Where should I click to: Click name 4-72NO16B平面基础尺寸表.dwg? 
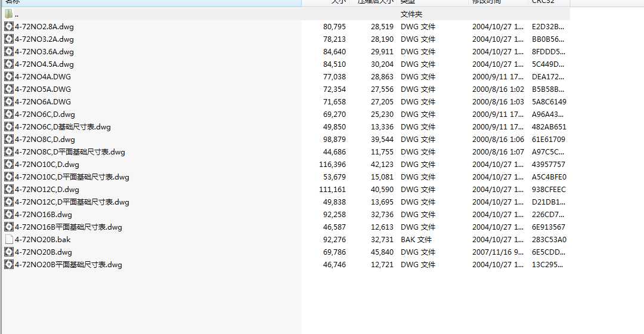[69, 227]
